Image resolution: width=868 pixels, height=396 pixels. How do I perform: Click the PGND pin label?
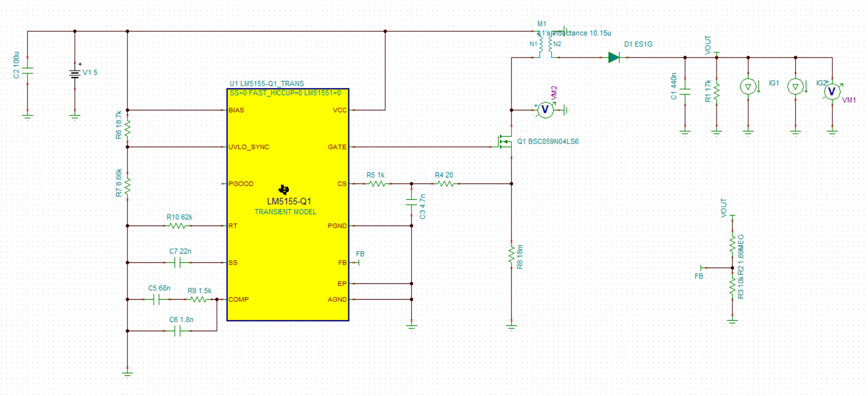pos(337,226)
